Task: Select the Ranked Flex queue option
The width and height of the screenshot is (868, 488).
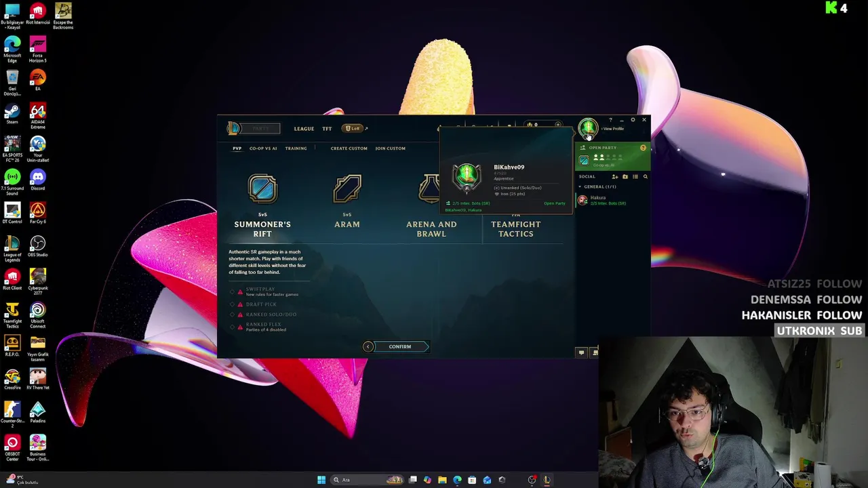Action: (260, 327)
